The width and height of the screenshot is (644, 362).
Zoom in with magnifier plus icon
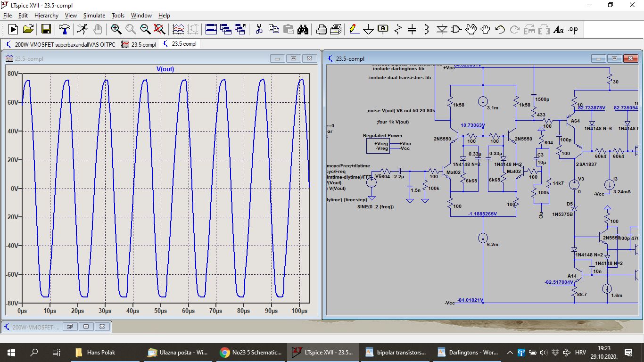coord(116,29)
